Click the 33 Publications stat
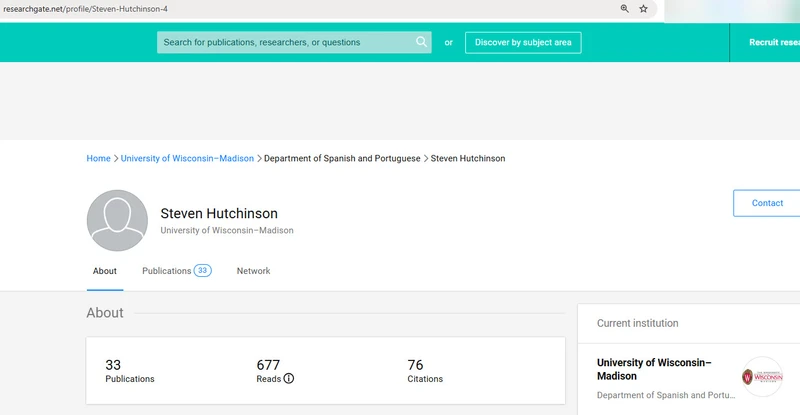Image resolution: width=800 pixels, height=415 pixels. [x=130, y=371]
